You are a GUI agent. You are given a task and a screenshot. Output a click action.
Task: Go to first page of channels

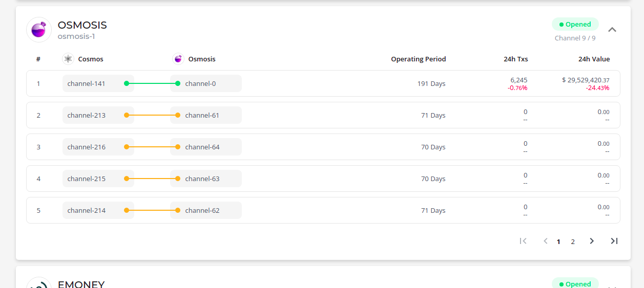523,241
